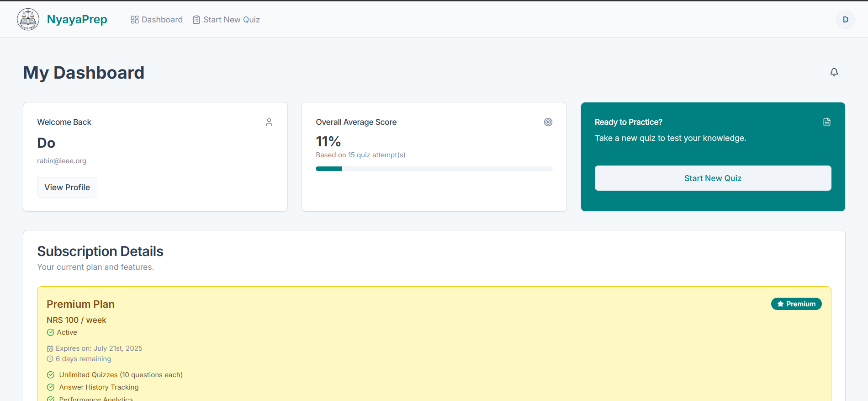This screenshot has width=868, height=401.
Task: Select Start New Quiz in the navbar
Action: coord(227,20)
